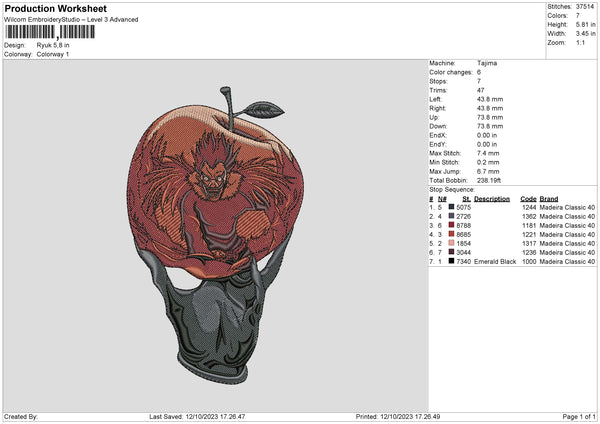Viewport: 600px width, 424px height.
Task: Click the 'Last Saved: 12/10/2023' footer text
Action: pyautogui.click(x=197, y=416)
